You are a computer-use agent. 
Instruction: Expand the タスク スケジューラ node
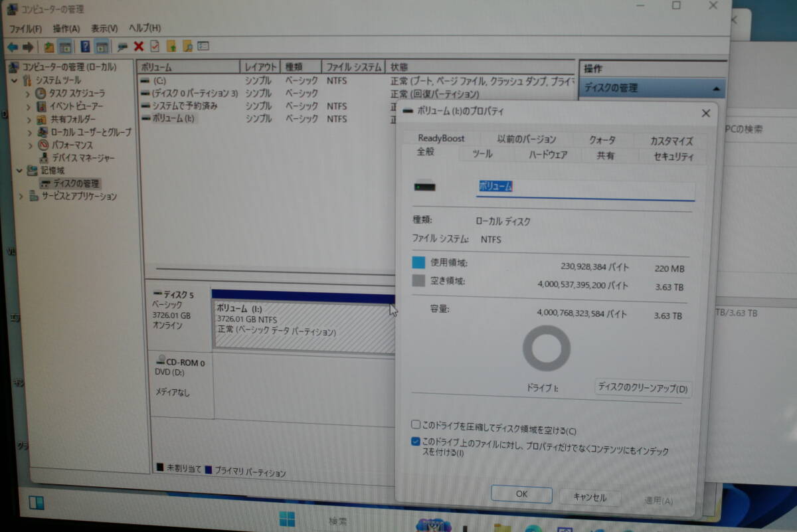click(28, 94)
